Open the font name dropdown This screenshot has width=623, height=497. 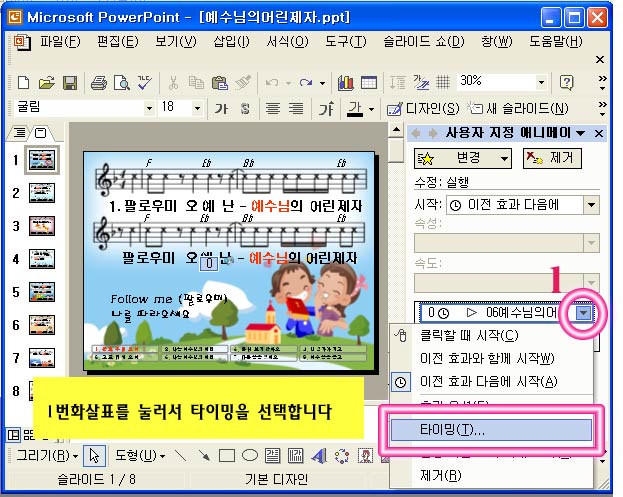click(x=149, y=108)
